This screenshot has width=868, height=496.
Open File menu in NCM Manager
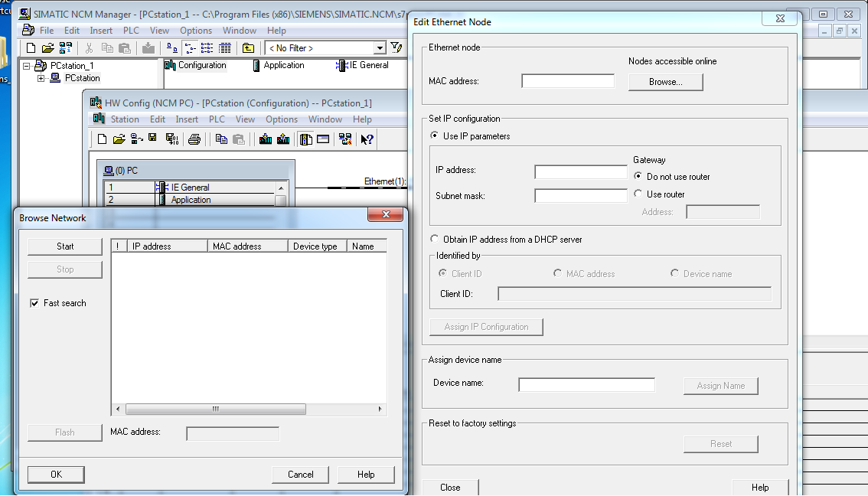point(47,31)
